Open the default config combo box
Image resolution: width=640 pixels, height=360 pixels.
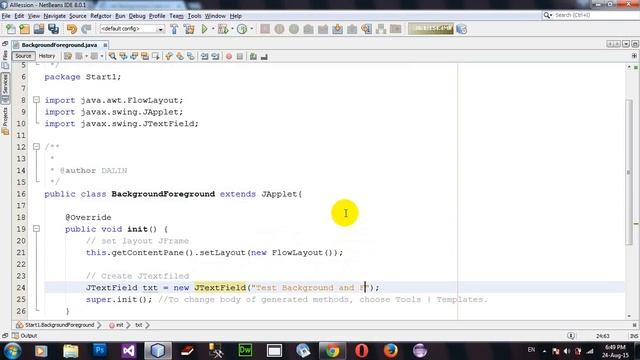[132, 29]
